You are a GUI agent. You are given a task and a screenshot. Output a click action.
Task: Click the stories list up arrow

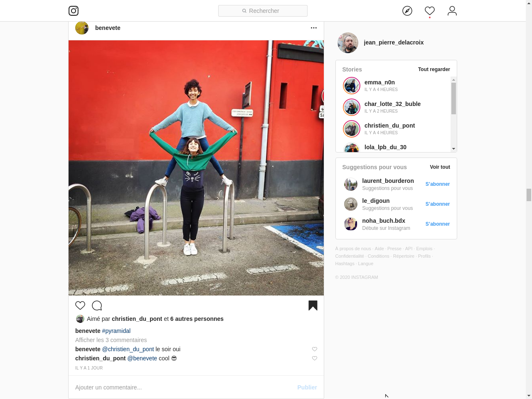(x=453, y=80)
